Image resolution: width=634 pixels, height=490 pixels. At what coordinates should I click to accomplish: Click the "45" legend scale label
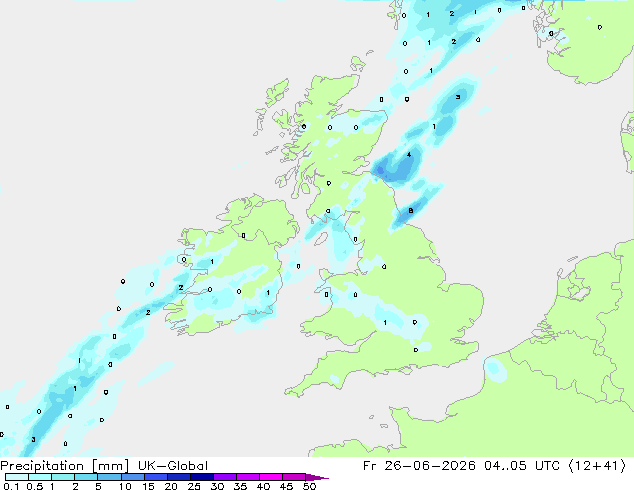286,486
